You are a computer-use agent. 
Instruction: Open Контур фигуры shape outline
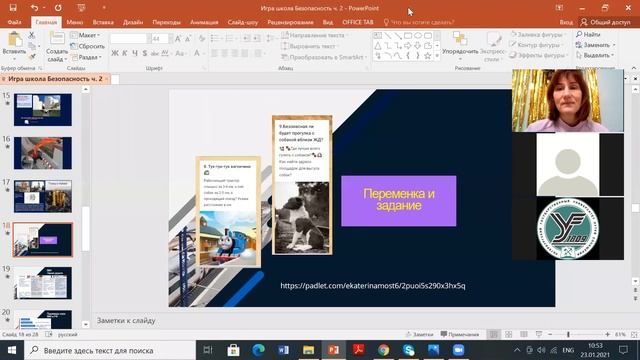[536, 45]
